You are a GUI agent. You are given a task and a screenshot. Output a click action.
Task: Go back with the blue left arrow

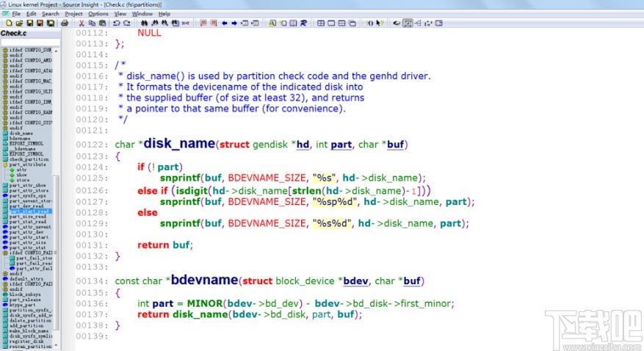(224, 23)
